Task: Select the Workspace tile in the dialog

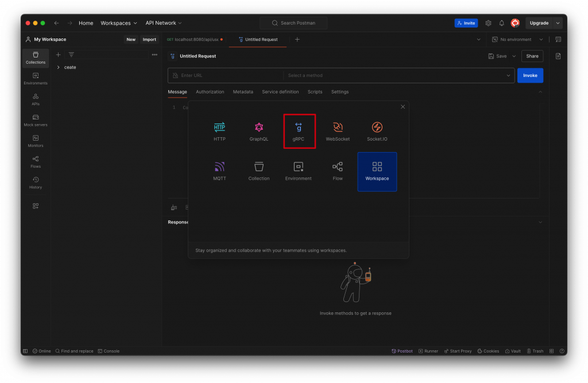Action: 377,172
